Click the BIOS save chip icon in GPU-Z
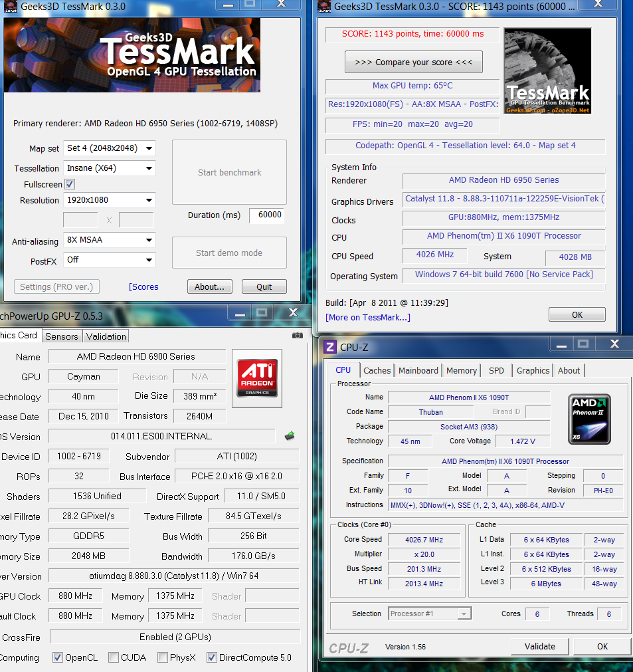 [x=290, y=436]
